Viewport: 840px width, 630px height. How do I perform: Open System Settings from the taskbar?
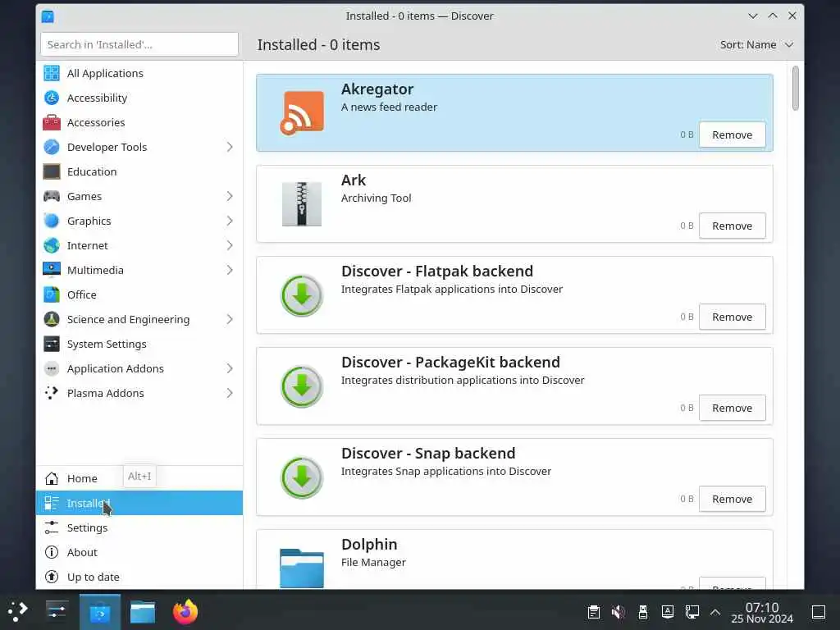[x=57, y=612]
